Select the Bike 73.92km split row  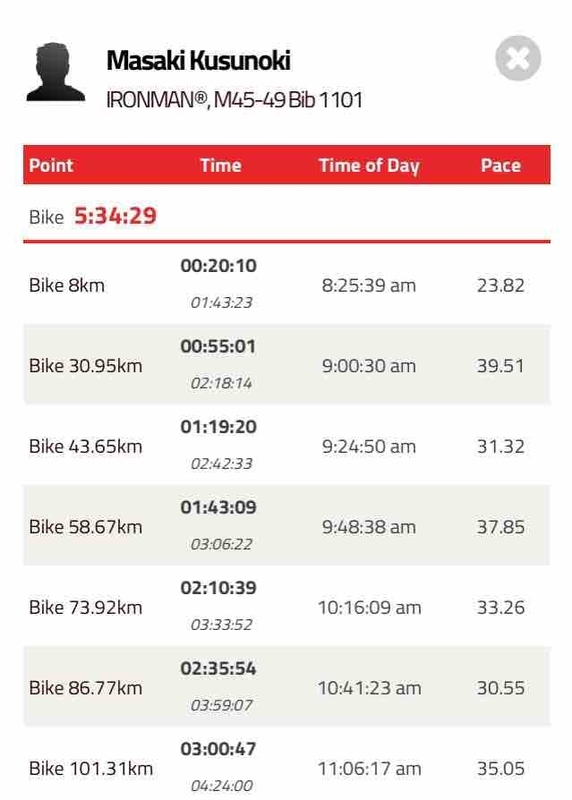(287, 606)
